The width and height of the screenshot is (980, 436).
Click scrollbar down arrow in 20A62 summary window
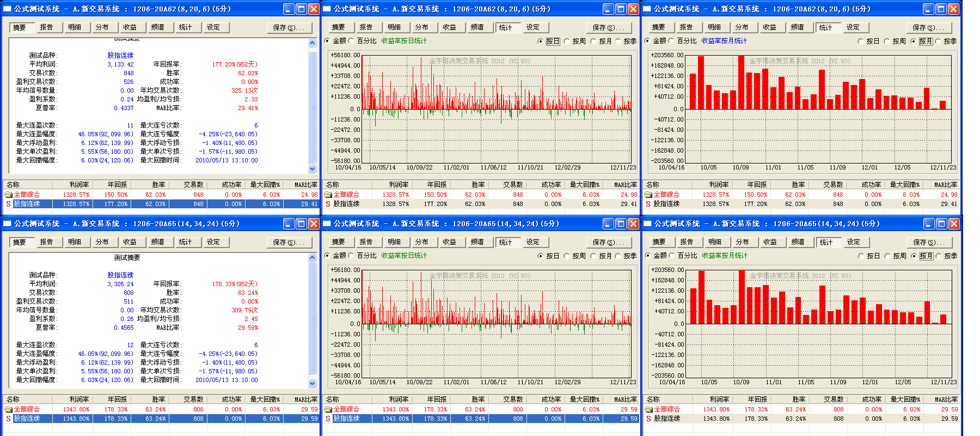pyautogui.click(x=313, y=169)
